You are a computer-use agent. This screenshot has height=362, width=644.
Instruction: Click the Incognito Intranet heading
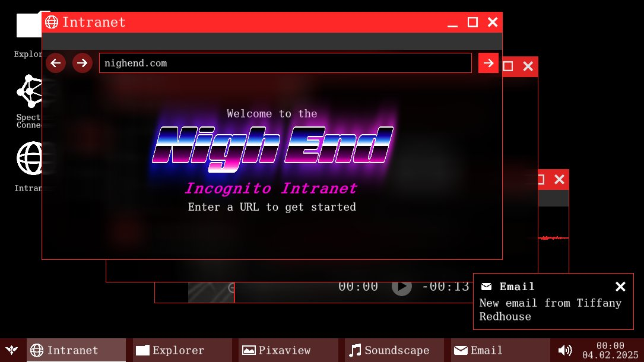[x=271, y=188]
